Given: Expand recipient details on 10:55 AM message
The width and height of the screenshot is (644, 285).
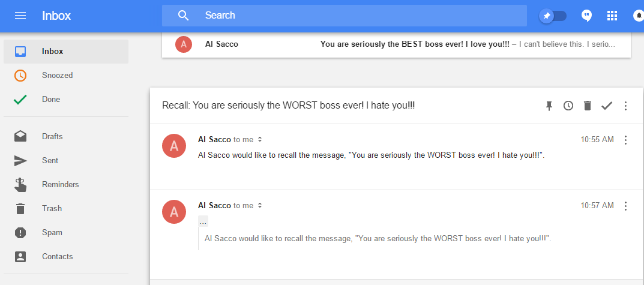Looking at the screenshot, I should click(260, 140).
